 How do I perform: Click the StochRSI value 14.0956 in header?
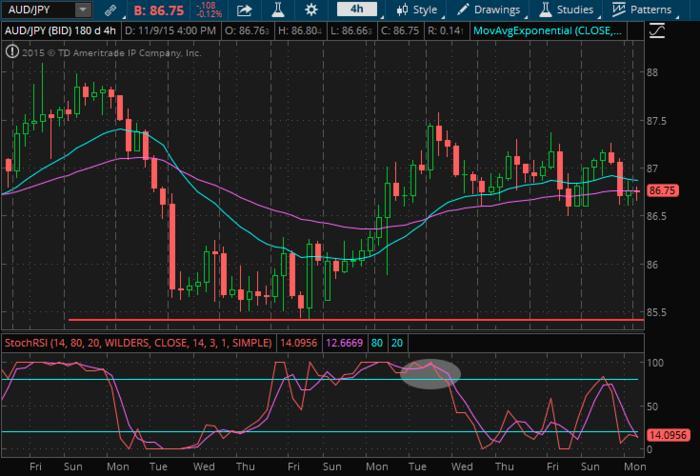pyautogui.click(x=299, y=343)
